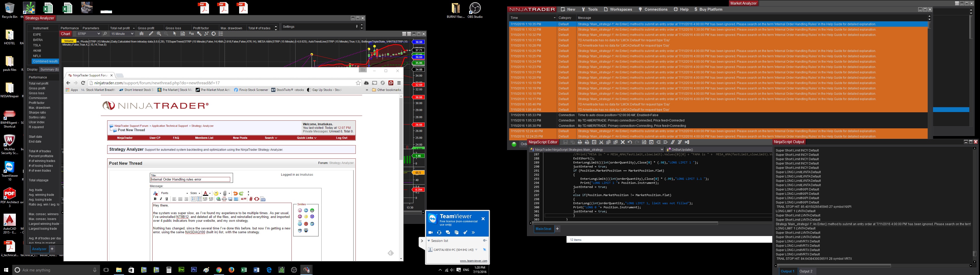This screenshot has width=980, height=275.
Task: Click the Visual Studio icon in editor toolbar
Action: tap(687, 142)
